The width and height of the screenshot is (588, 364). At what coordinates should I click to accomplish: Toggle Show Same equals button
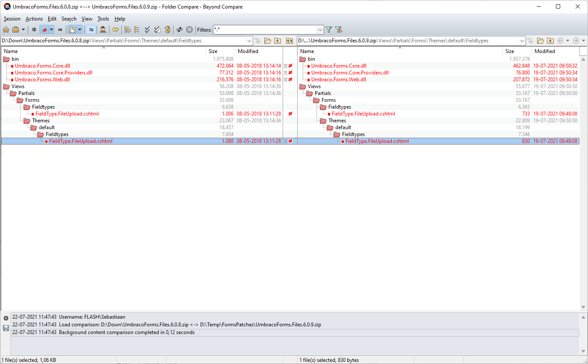[x=60, y=30]
